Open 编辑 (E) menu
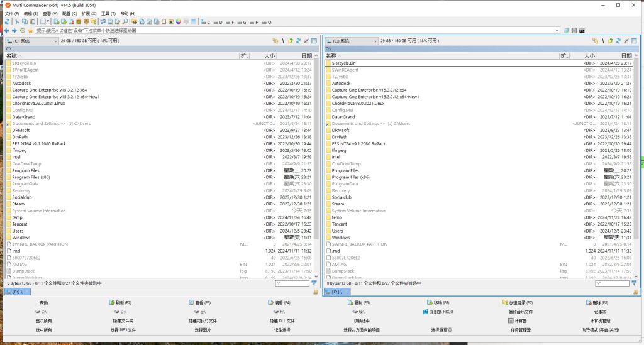Viewport: 644px width, 345px height. 31,14
